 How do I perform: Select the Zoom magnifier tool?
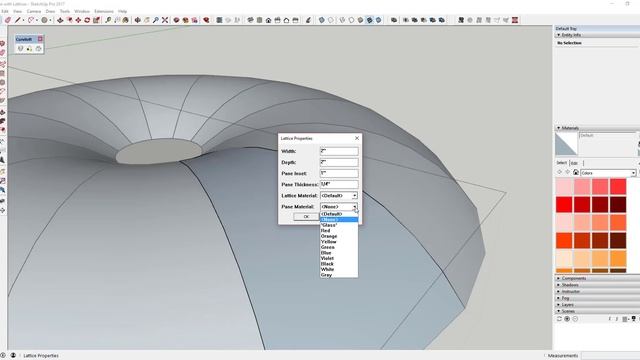pyautogui.click(x=156, y=20)
